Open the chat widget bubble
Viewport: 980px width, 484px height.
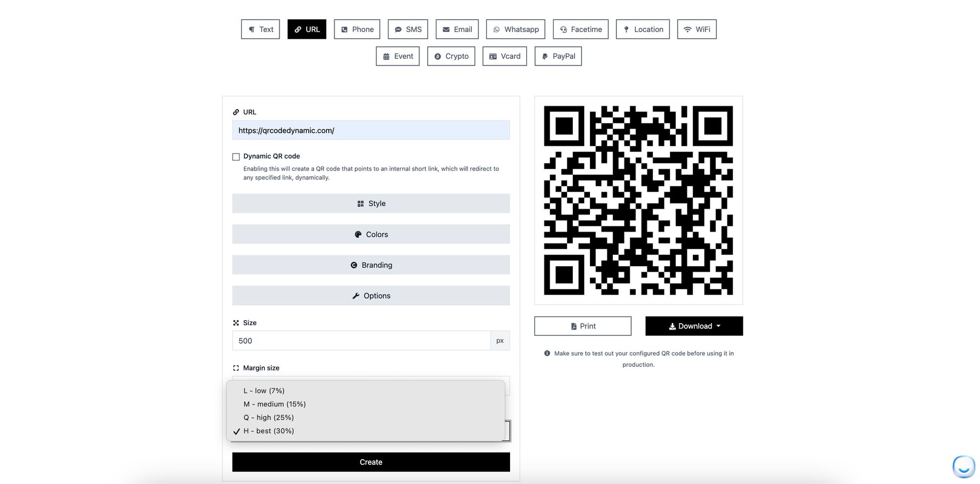pyautogui.click(x=964, y=466)
